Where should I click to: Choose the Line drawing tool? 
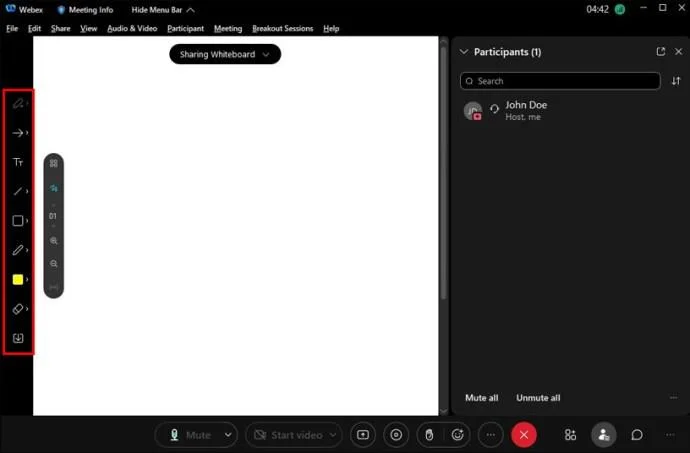[x=18, y=191]
